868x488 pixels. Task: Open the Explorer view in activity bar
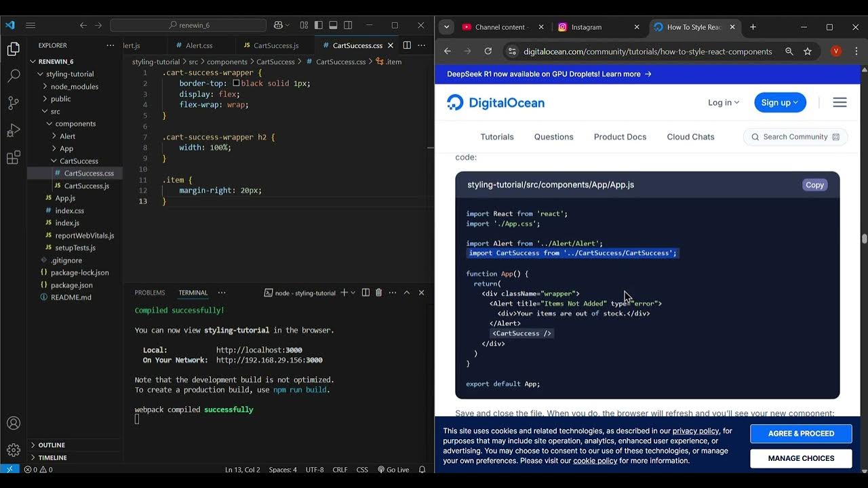click(13, 49)
